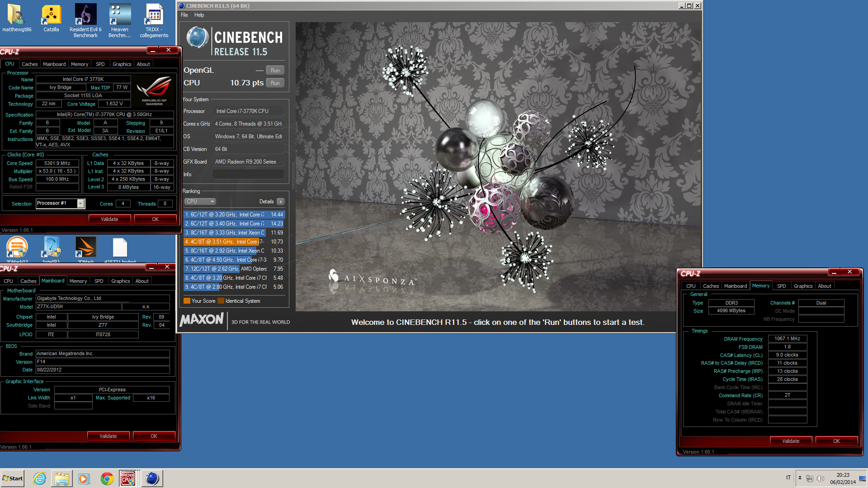
Task: Launch the Catzilla desktop shortcut
Action: tap(51, 18)
